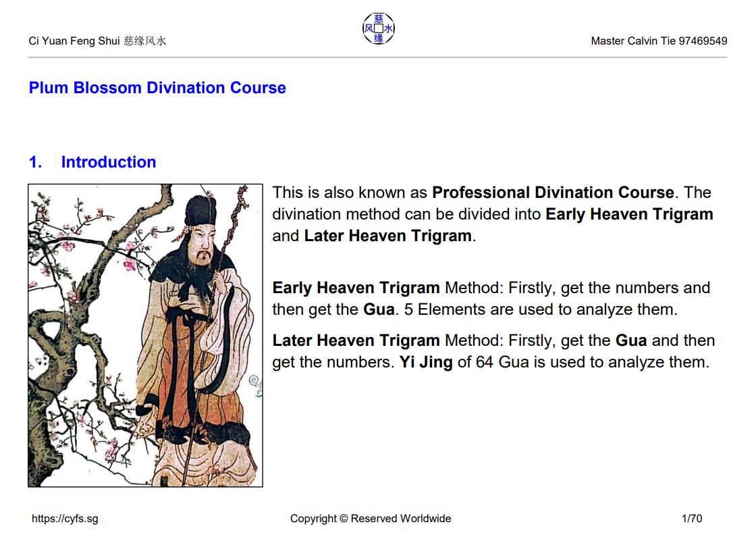Screen dimensions: 756x533
Task: Click Master Calvin Tie 97469549 header text
Action: pyautogui.click(x=659, y=41)
